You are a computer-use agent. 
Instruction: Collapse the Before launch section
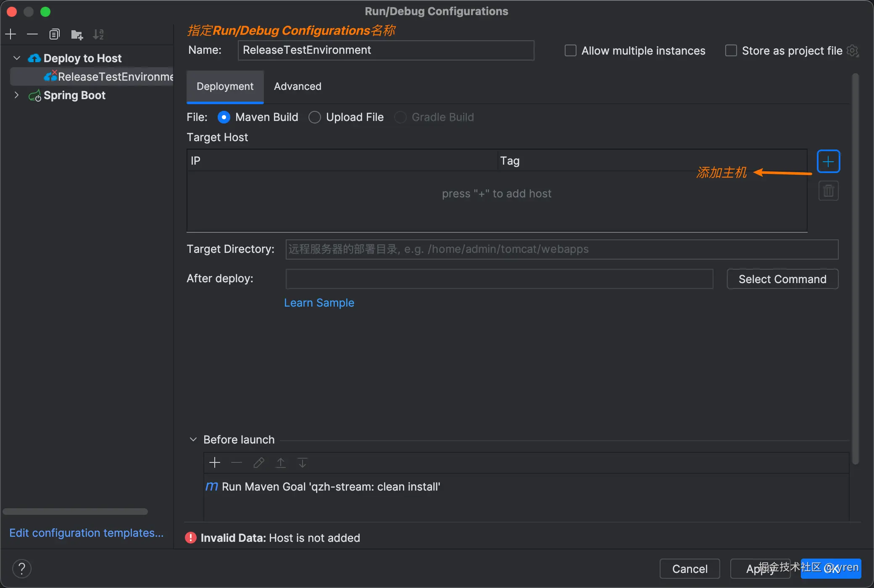tap(193, 439)
